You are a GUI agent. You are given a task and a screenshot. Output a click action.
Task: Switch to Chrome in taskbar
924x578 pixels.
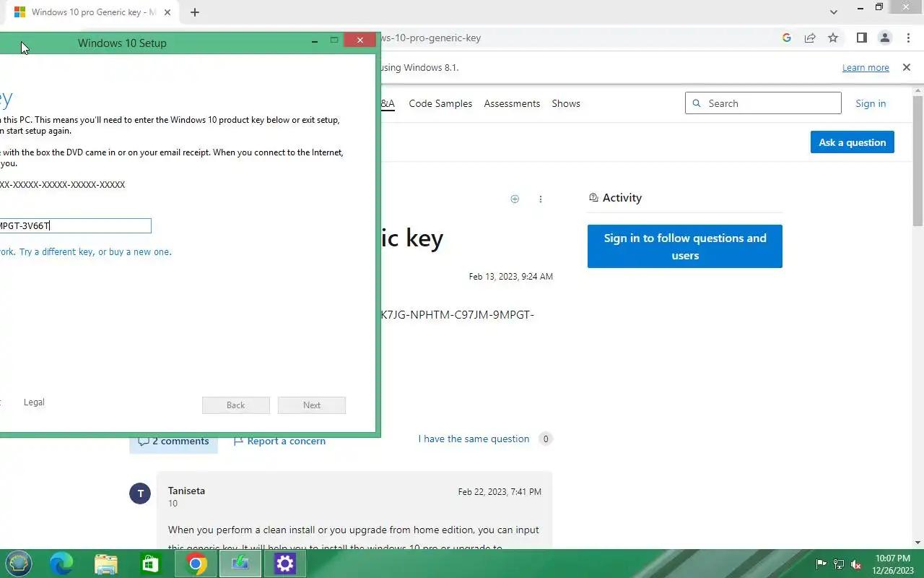pyautogui.click(x=196, y=564)
